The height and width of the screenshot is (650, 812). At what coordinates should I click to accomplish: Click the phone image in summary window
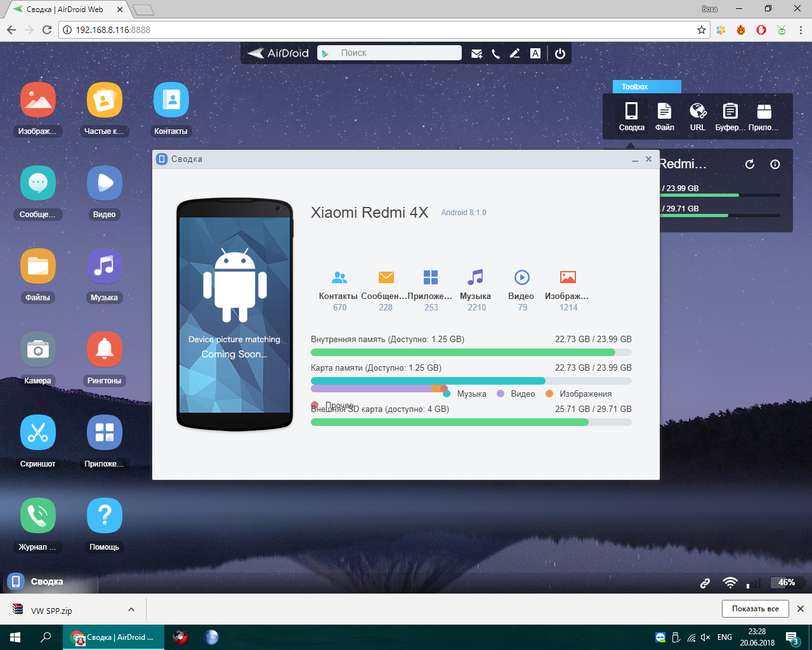tap(235, 314)
